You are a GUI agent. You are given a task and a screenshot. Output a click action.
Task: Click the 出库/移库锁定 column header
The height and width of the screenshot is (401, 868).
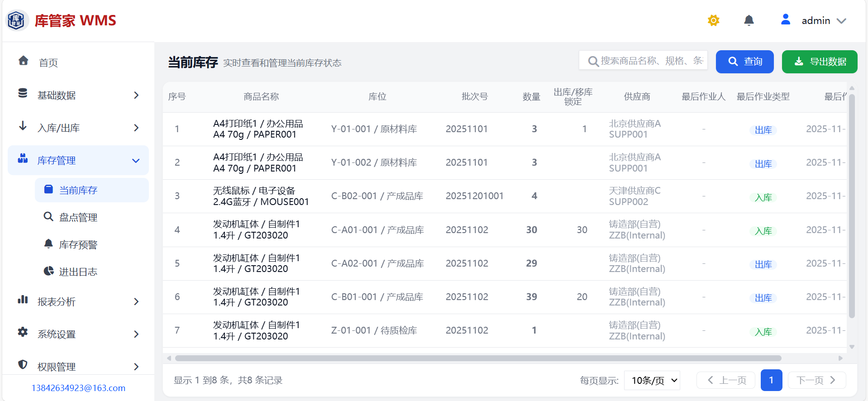573,97
